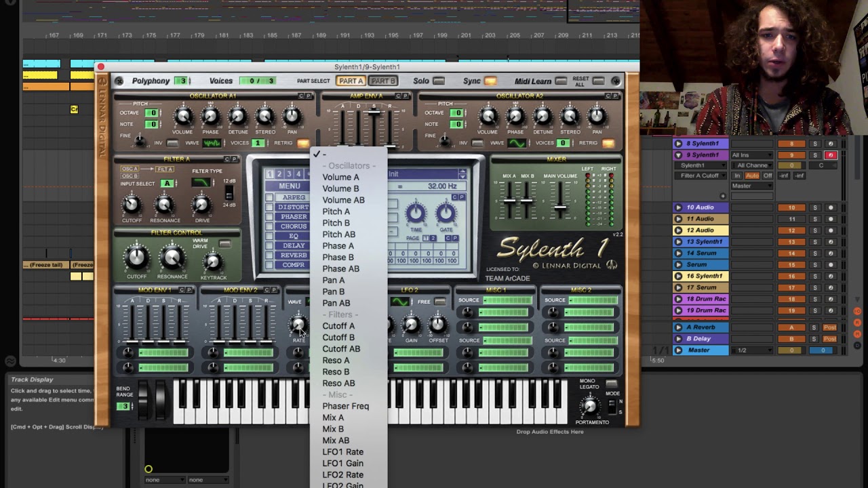
Task: Click LFO 2 Gain knob
Action: (x=411, y=325)
